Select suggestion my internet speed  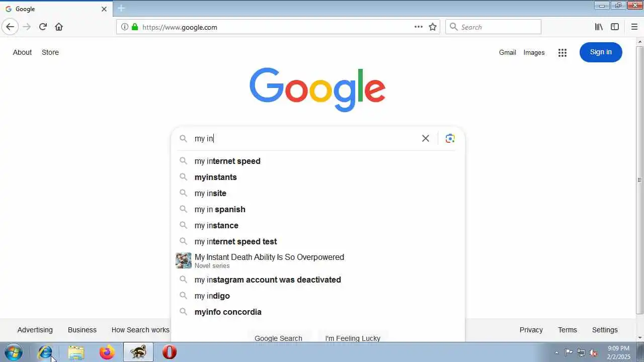point(318,161)
